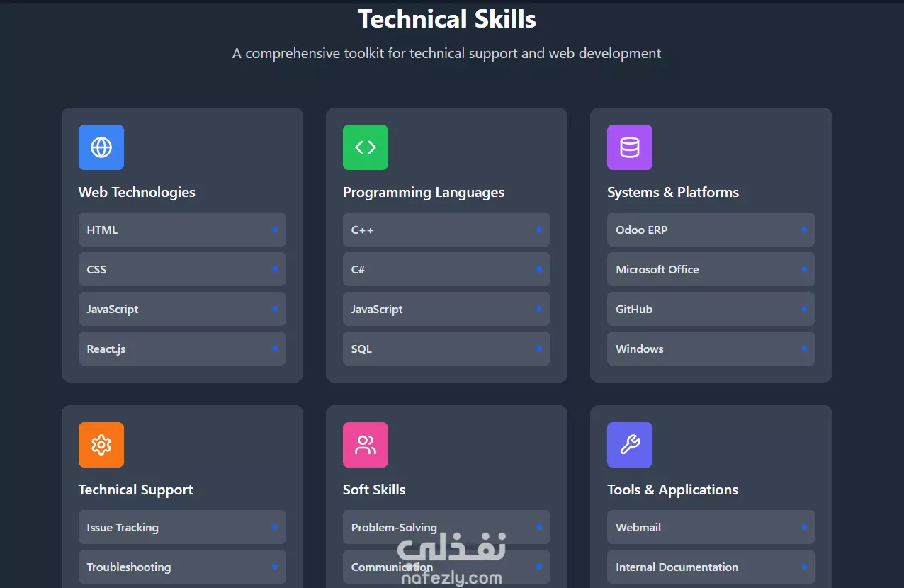
Task: Select the HTML skill row
Action: coord(182,230)
